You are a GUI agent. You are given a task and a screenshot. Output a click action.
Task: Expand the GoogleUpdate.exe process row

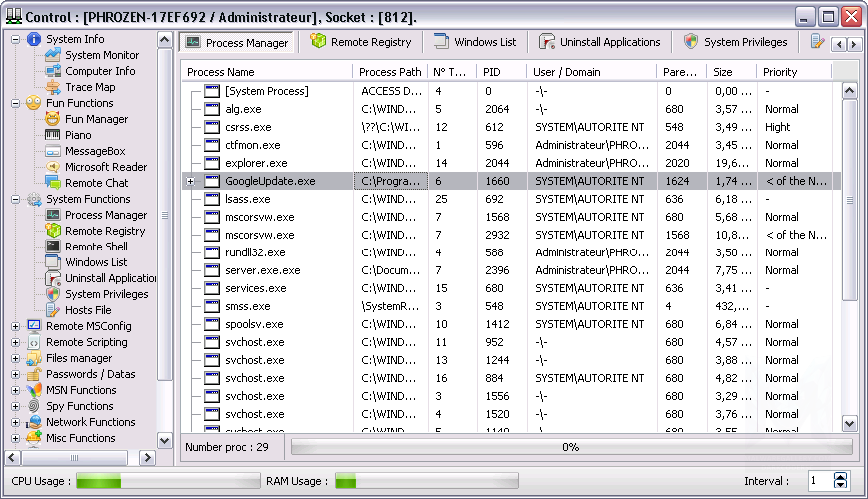(191, 181)
